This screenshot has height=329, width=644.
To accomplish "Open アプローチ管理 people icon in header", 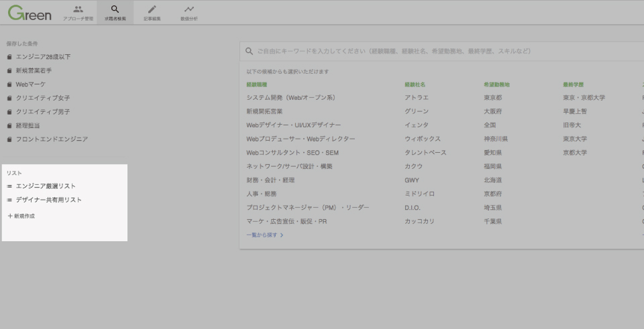I will click(x=78, y=9).
